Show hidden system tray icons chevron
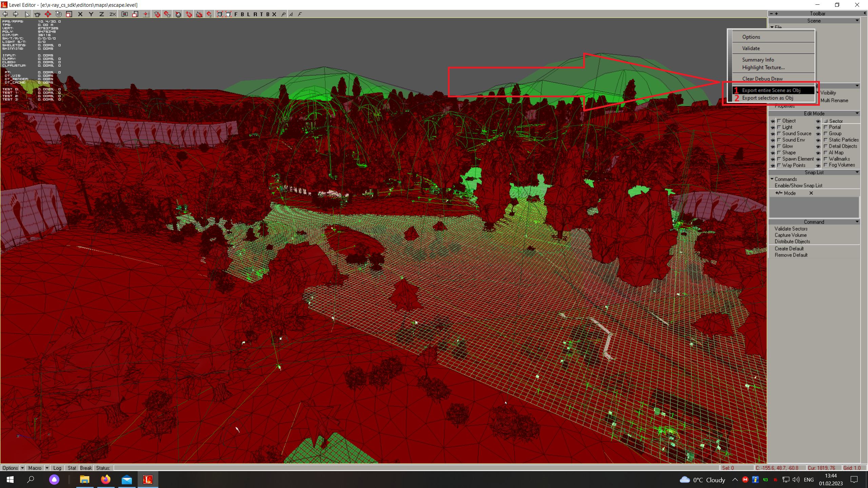 [735, 480]
